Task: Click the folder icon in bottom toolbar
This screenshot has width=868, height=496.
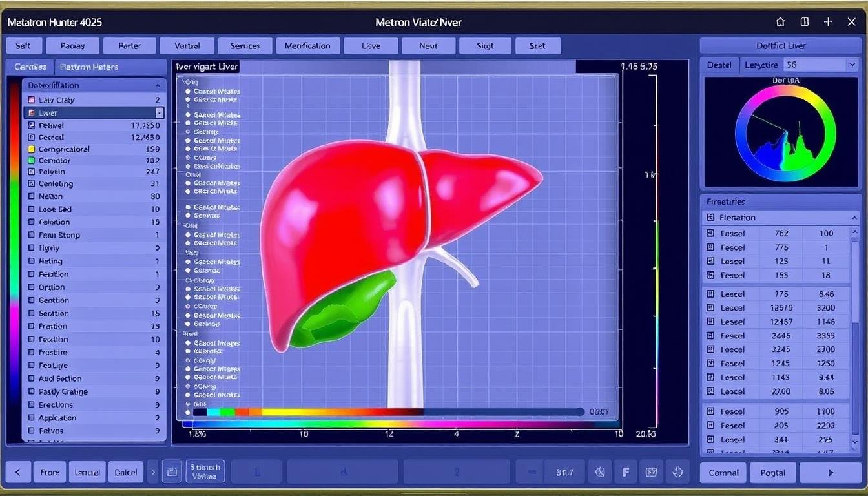Action: (172, 472)
